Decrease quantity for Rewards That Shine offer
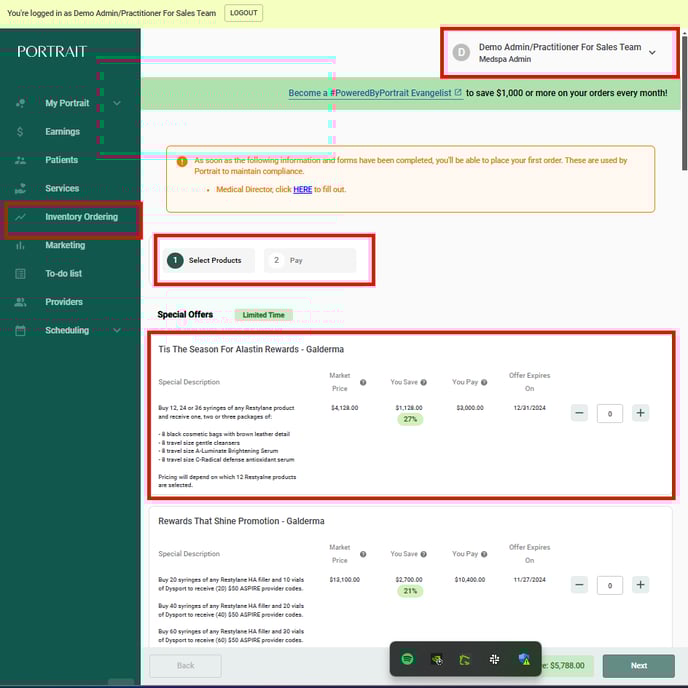Image resolution: width=688 pixels, height=688 pixels. pyautogui.click(x=579, y=585)
